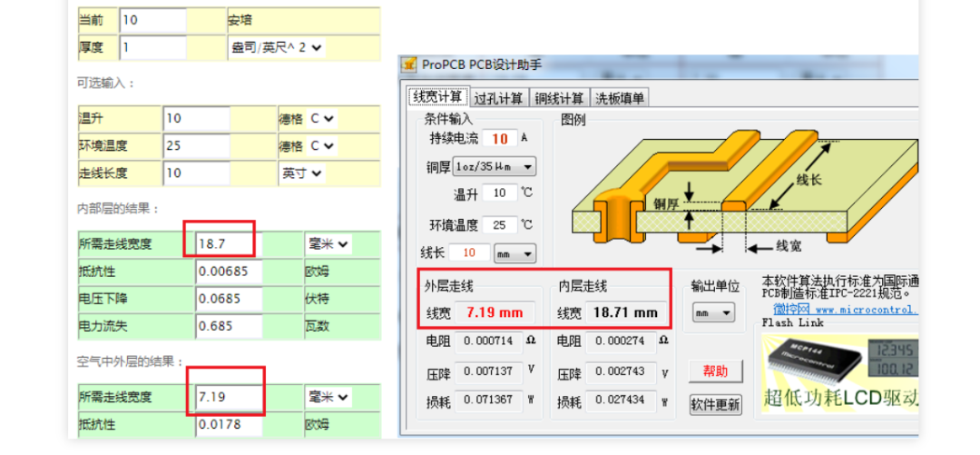
Task: Open the 铜厚 1oz/35μm dropdown
Action: point(495,166)
